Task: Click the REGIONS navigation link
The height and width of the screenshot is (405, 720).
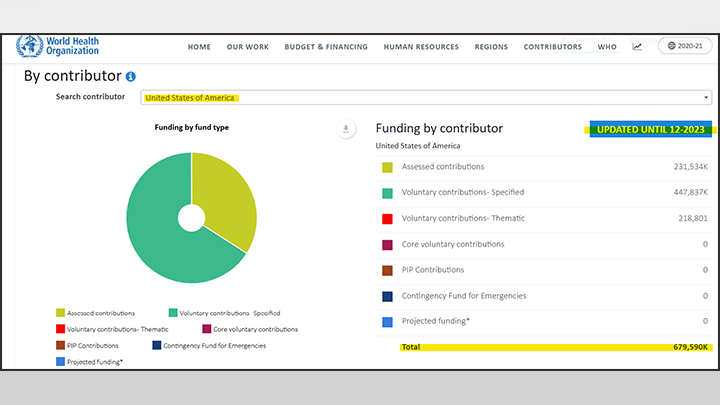Action: pos(491,47)
